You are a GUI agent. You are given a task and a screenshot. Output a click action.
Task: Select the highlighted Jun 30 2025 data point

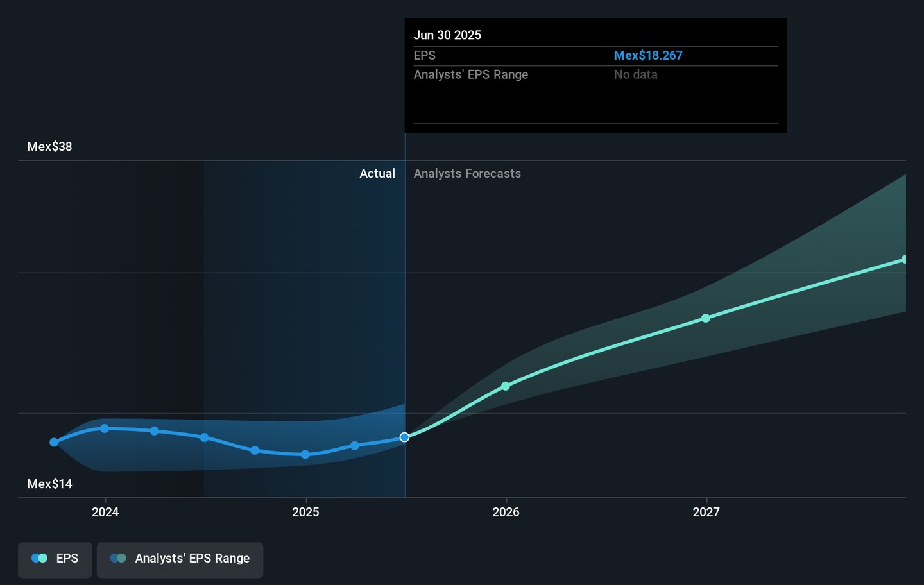[404, 437]
